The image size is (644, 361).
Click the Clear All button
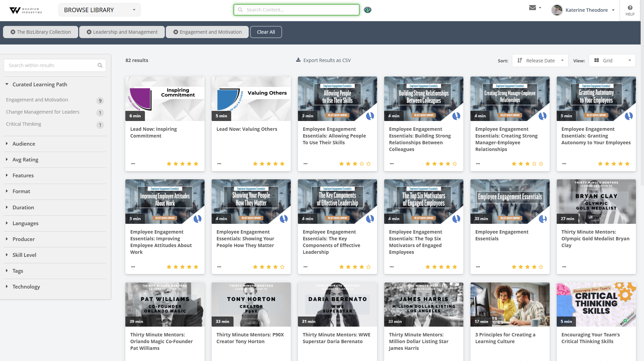pos(266,32)
